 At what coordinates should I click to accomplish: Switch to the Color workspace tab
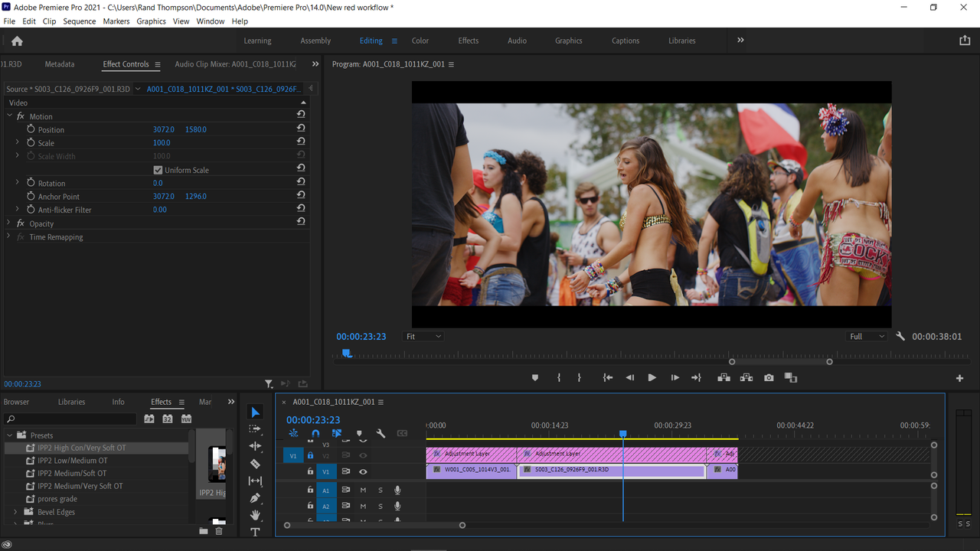point(420,41)
